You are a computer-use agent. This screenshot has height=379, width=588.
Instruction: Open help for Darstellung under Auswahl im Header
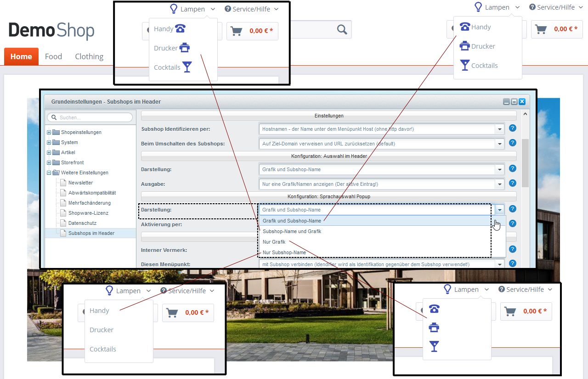pyautogui.click(x=513, y=169)
